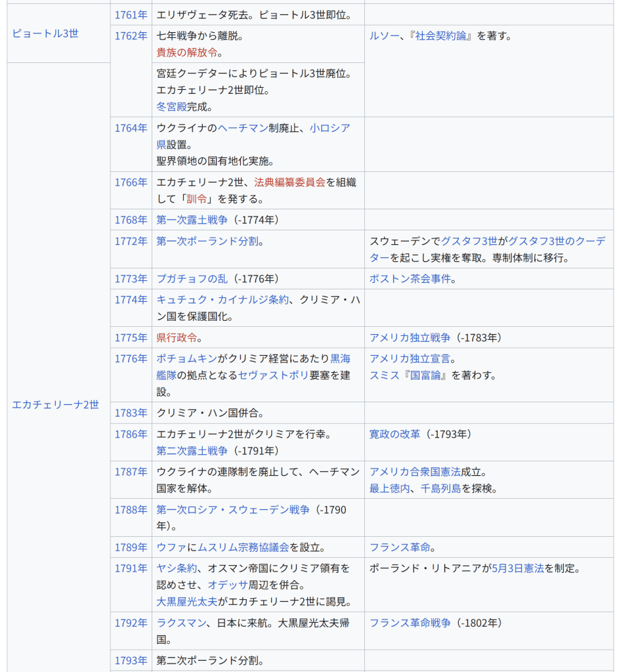Open the 第一次露土戦争 link

click(192, 220)
